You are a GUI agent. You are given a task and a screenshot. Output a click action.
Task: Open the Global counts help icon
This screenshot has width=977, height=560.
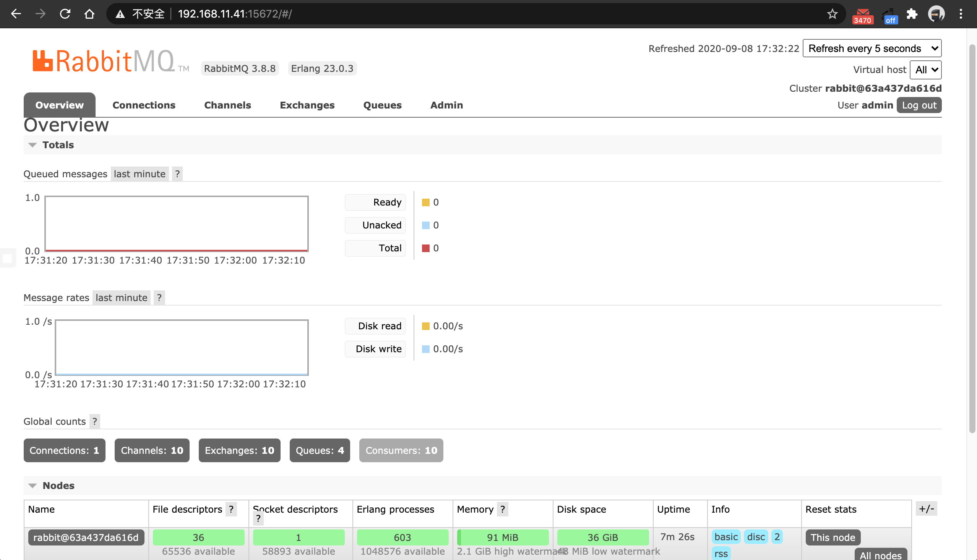95,421
